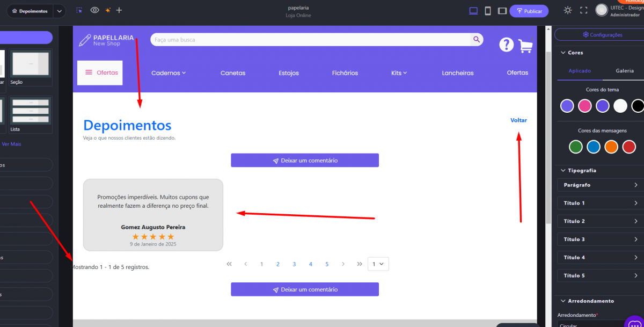This screenshot has width=644, height=327.
Task: Click the plus icon to add a page
Action: [119, 10]
